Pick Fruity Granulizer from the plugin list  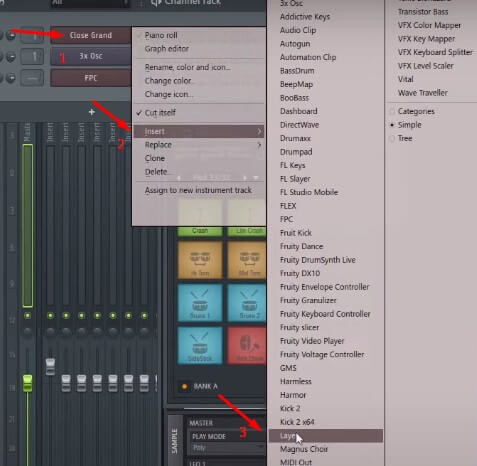pyautogui.click(x=308, y=300)
